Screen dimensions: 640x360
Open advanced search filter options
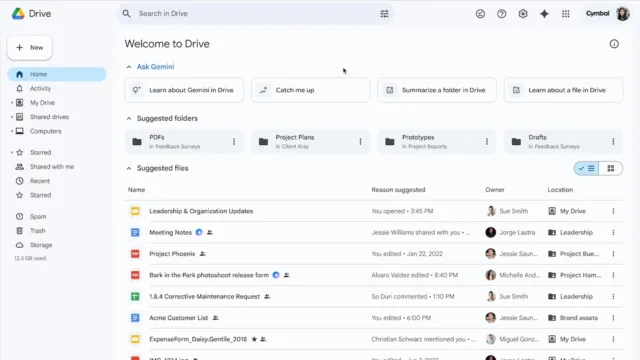click(384, 14)
